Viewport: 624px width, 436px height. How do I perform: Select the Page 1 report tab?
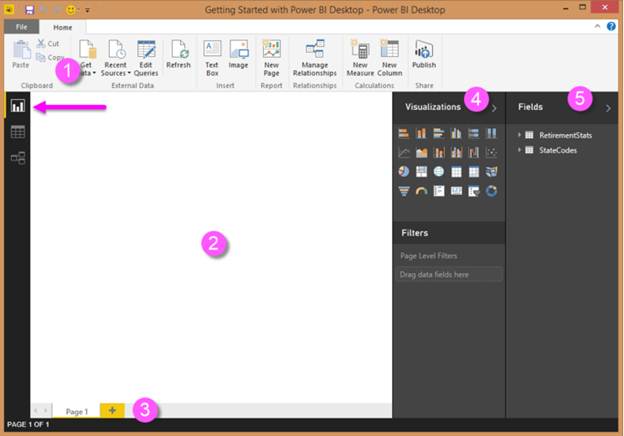[77, 411]
